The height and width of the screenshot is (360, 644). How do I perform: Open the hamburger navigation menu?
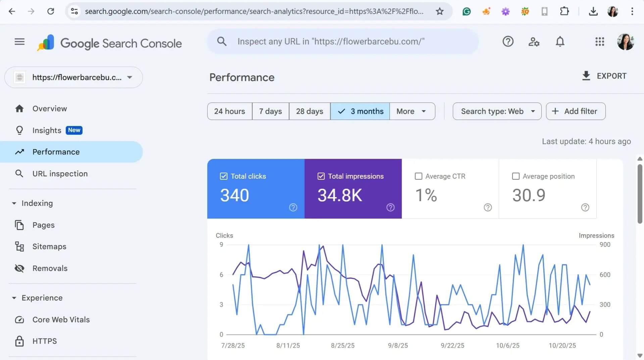[x=19, y=42]
